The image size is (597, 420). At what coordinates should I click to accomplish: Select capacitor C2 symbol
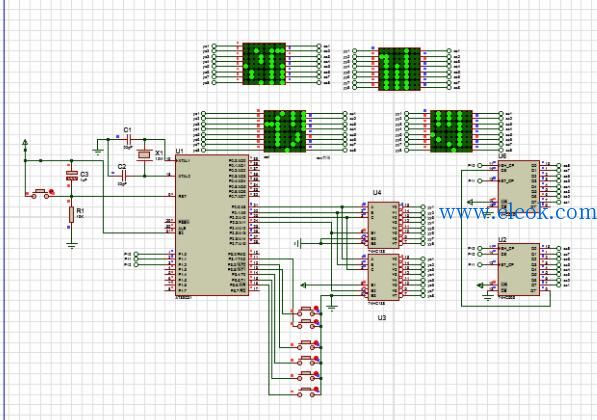pos(123,176)
